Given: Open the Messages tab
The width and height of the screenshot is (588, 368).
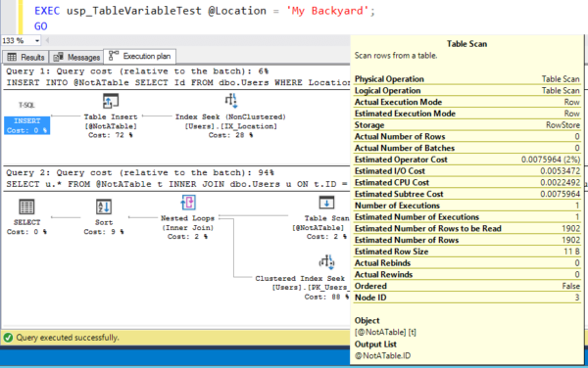Looking at the screenshot, I should tap(76, 57).
